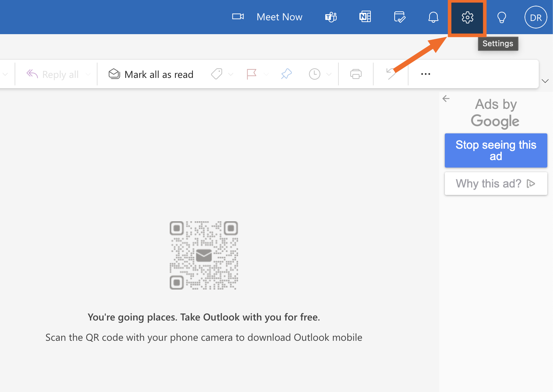Click the Undo arrow icon
The height and width of the screenshot is (392, 553).
tap(391, 74)
